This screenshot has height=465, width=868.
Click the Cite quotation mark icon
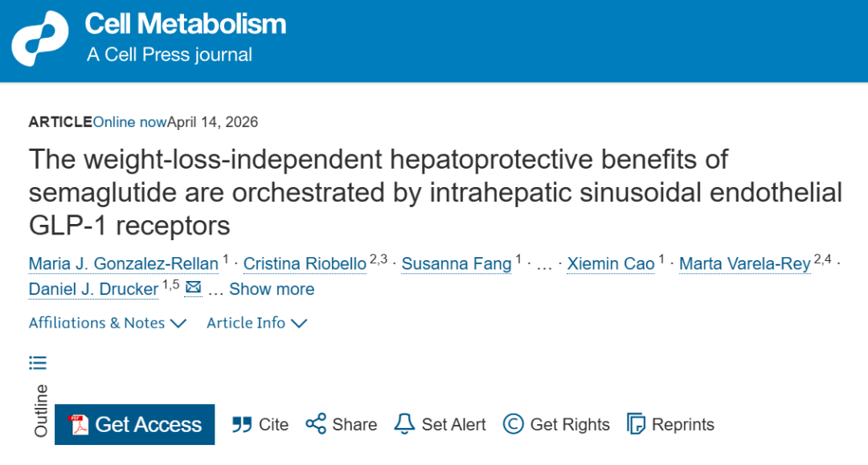coord(241,425)
